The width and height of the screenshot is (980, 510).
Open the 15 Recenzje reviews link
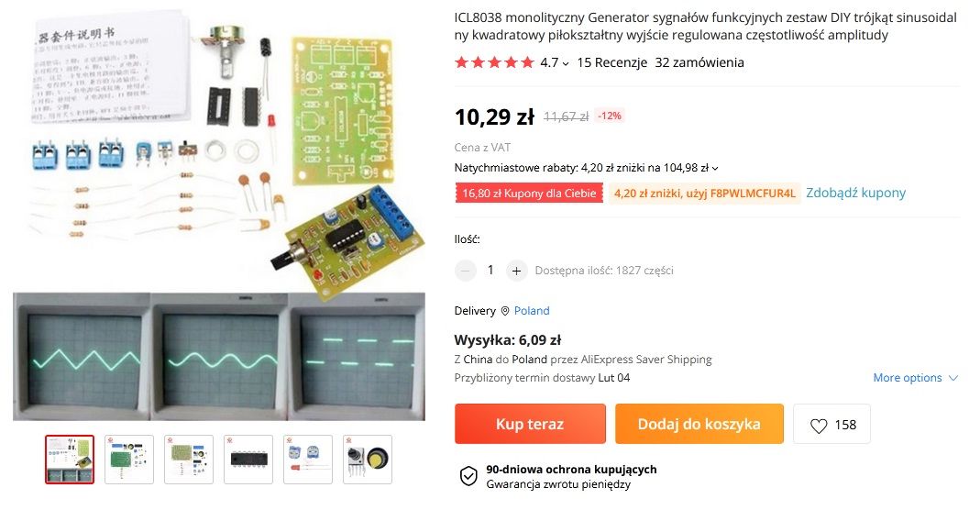[611, 62]
